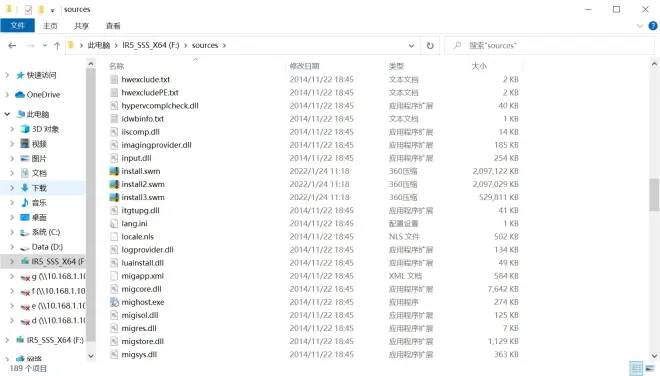
Task: Select the mighost.exe application icon
Action: [x=114, y=302]
